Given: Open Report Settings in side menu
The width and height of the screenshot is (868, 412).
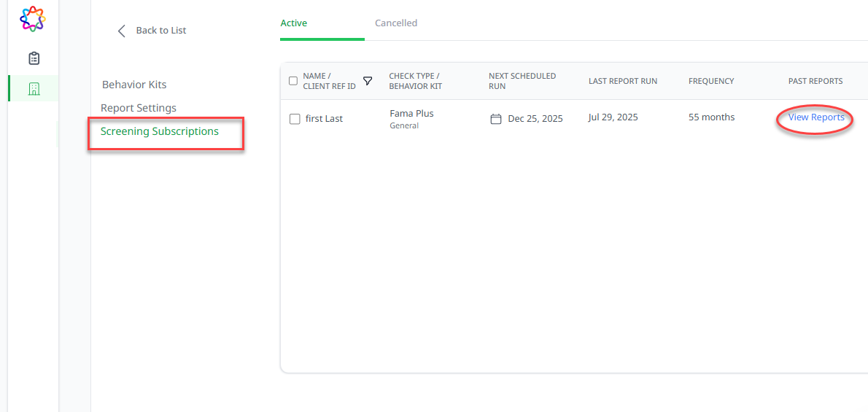Looking at the screenshot, I should [139, 107].
